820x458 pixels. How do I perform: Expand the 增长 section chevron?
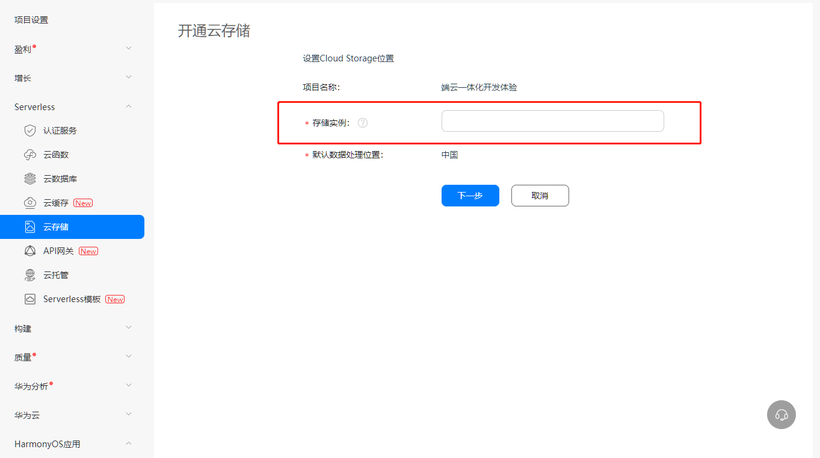point(129,77)
